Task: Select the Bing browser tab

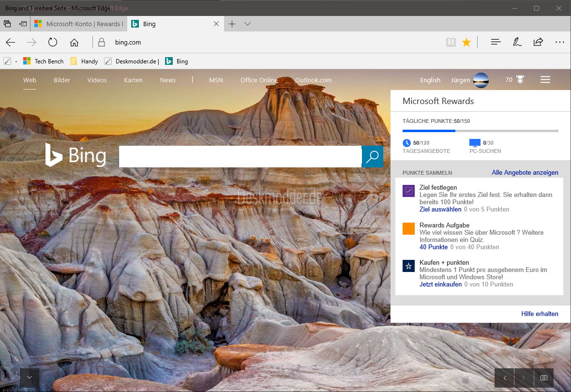Action: [175, 24]
